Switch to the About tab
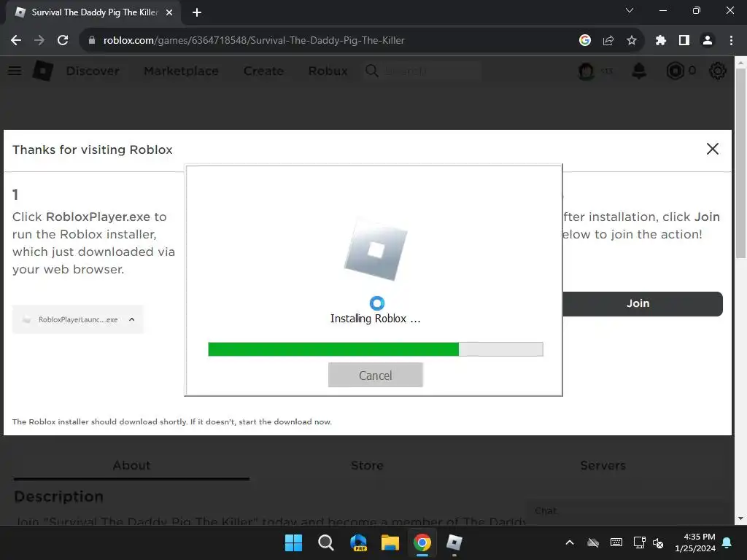747x560 pixels. click(x=131, y=465)
